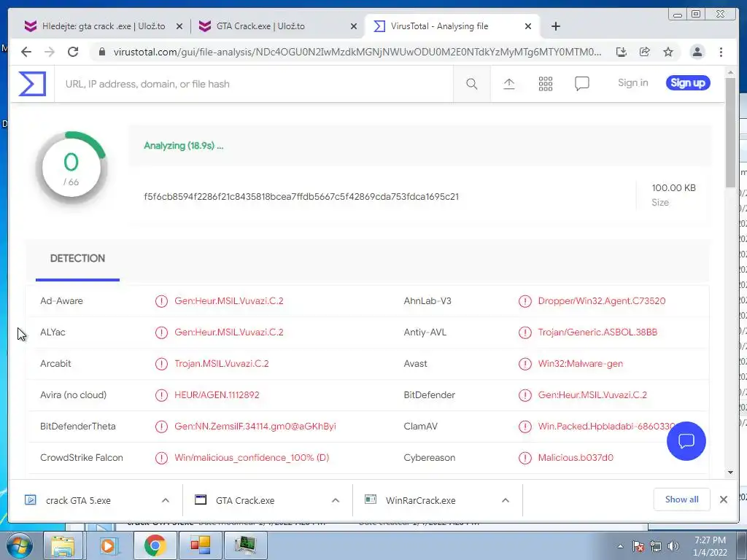Expand options for crack GTA 5.exe download
This screenshot has width=747, height=560.
click(x=166, y=500)
